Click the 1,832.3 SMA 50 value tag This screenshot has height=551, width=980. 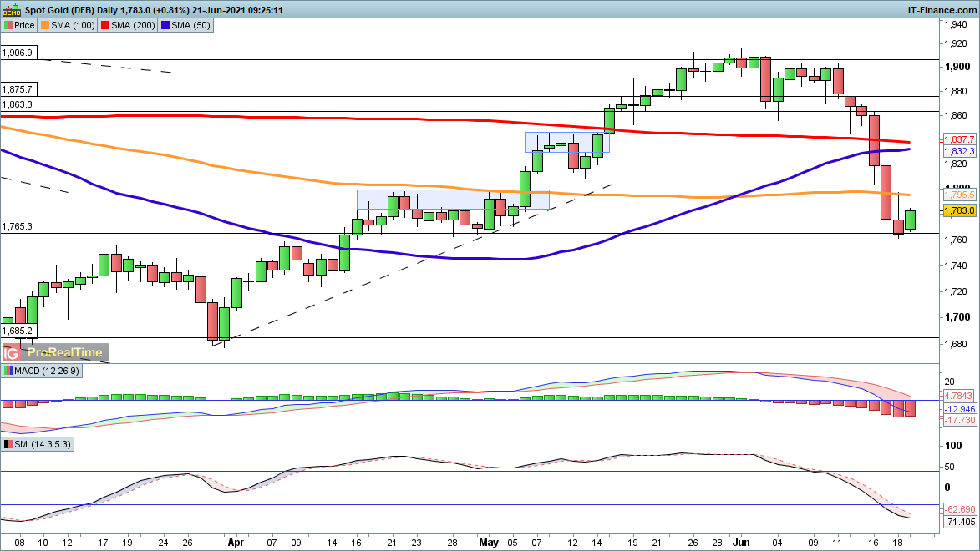[x=957, y=150]
